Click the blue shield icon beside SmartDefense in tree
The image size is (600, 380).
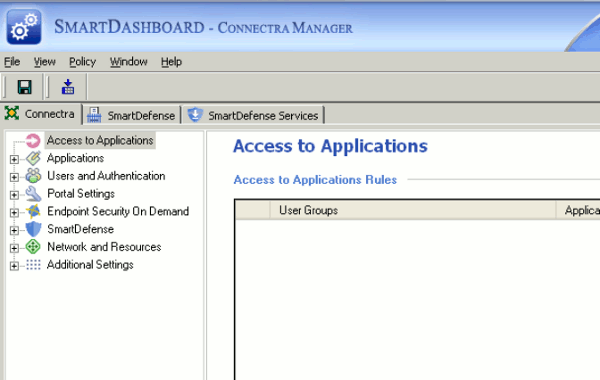[33, 229]
